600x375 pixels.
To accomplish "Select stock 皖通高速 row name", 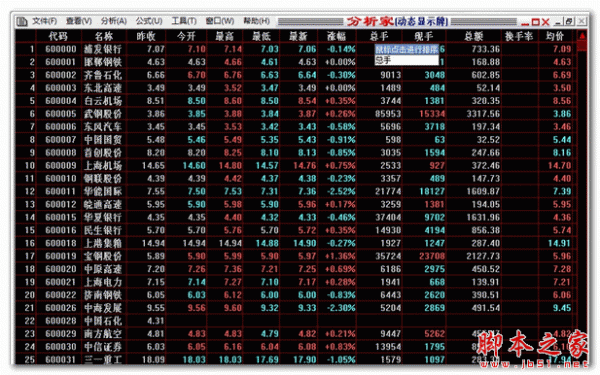I will pyautogui.click(x=103, y=204).
